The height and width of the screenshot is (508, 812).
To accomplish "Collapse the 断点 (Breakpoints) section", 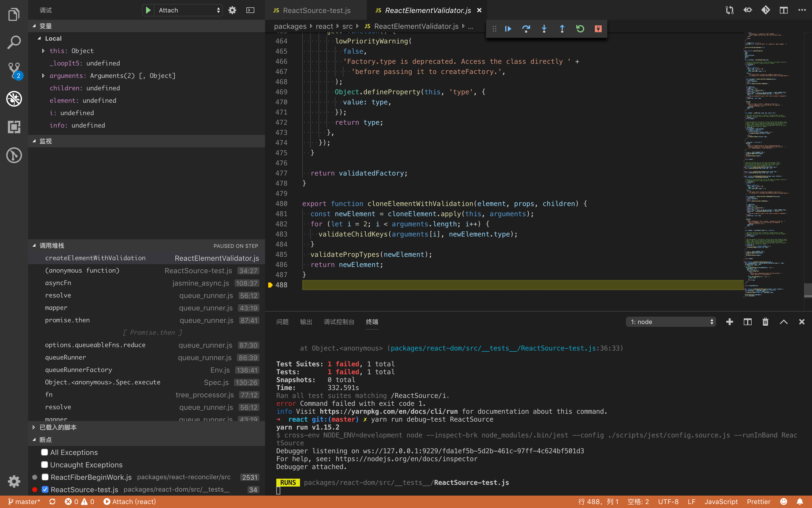I will coord(146,439).
